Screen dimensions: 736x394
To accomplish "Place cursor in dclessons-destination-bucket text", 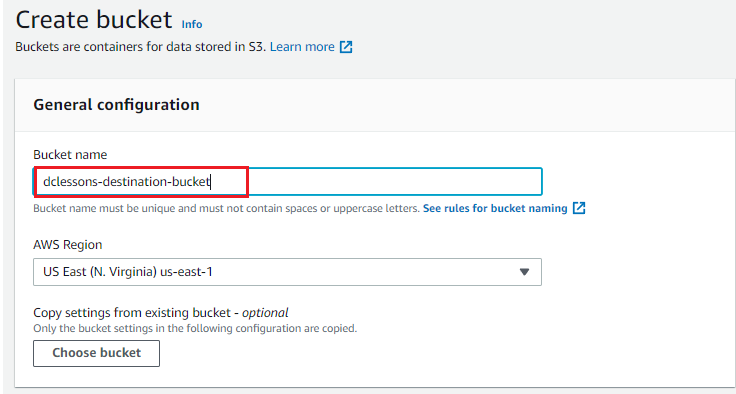I will point(126,181).
